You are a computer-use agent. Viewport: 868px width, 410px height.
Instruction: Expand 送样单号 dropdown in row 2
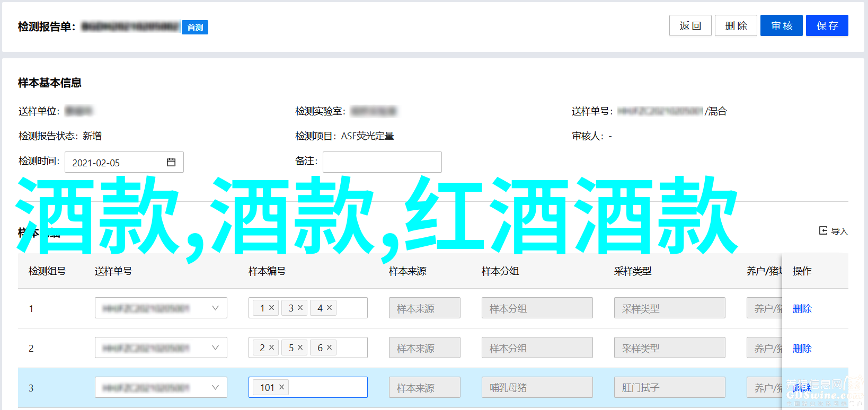click(x=215, y=347)
